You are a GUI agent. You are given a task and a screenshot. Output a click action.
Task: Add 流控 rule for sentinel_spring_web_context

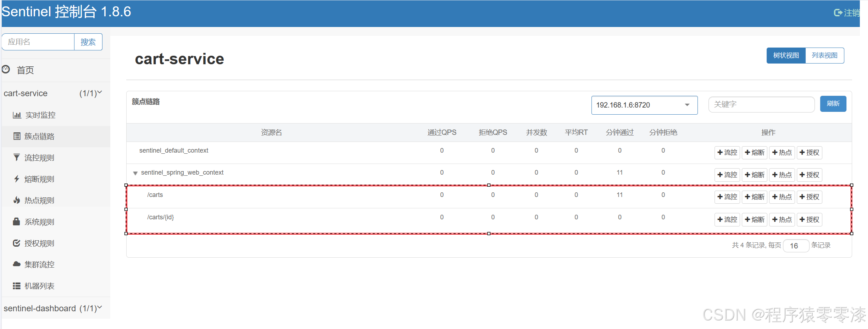pos(727,175)
